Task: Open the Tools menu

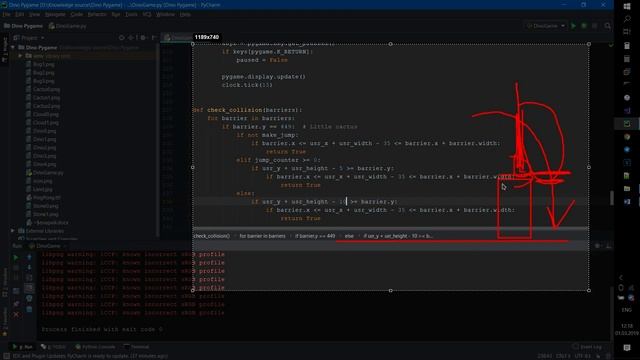Action: 131,14
